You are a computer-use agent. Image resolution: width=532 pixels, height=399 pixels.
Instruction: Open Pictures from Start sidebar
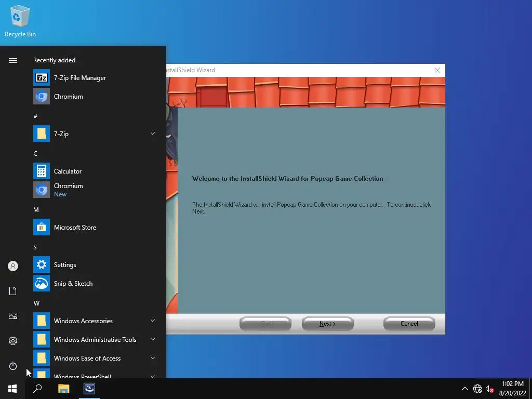coord(13,316)
